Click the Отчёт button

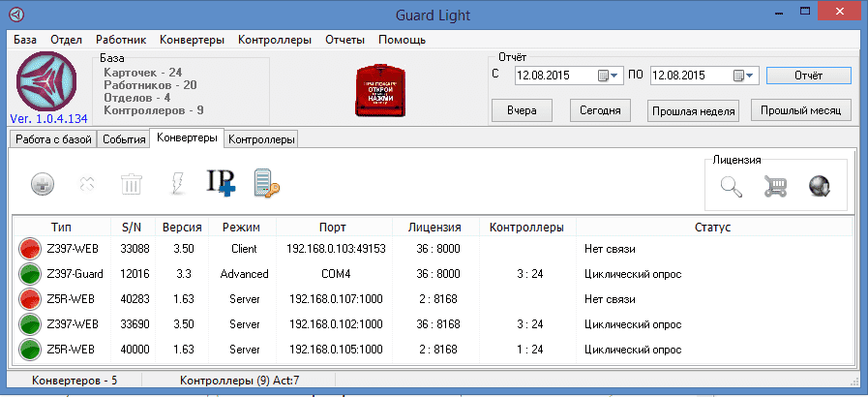(808, 76)
